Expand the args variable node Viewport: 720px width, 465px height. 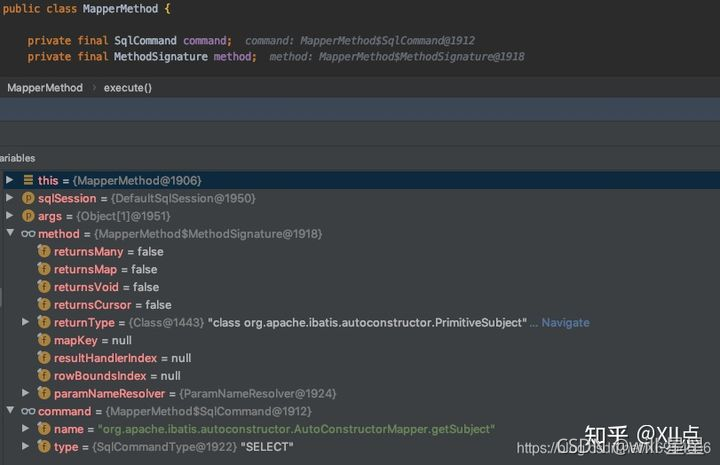point(9,215)
